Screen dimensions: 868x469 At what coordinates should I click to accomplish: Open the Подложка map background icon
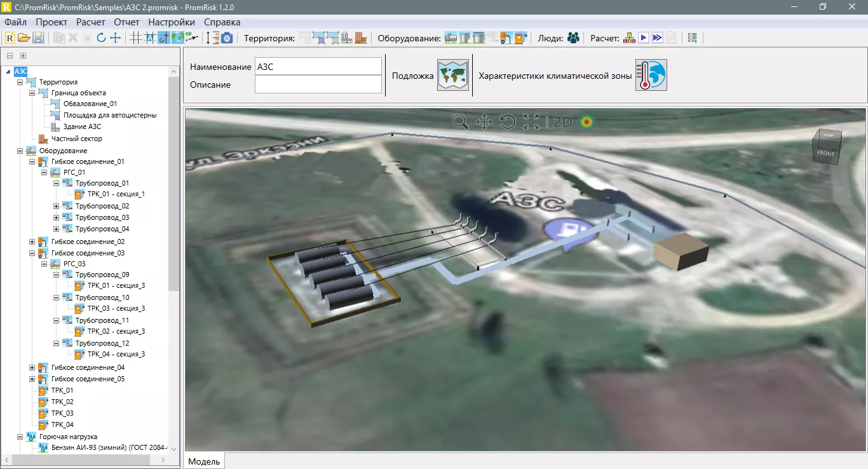[452, 76]
